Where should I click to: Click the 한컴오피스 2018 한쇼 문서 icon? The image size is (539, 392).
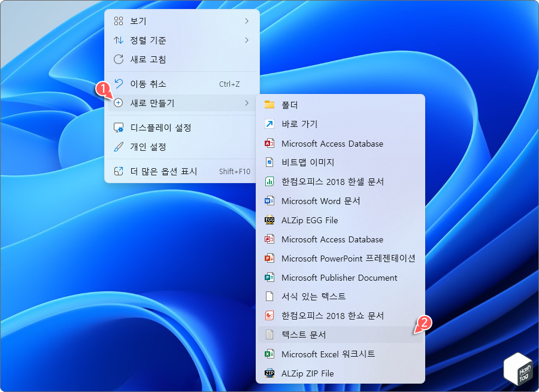(269, 315)
